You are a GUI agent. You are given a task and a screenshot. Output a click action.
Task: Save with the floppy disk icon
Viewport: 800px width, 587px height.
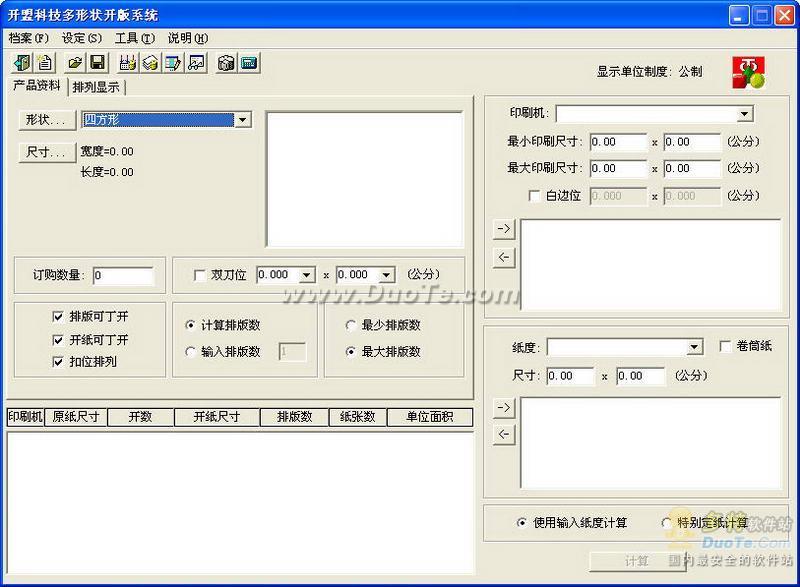pos(97,63)
